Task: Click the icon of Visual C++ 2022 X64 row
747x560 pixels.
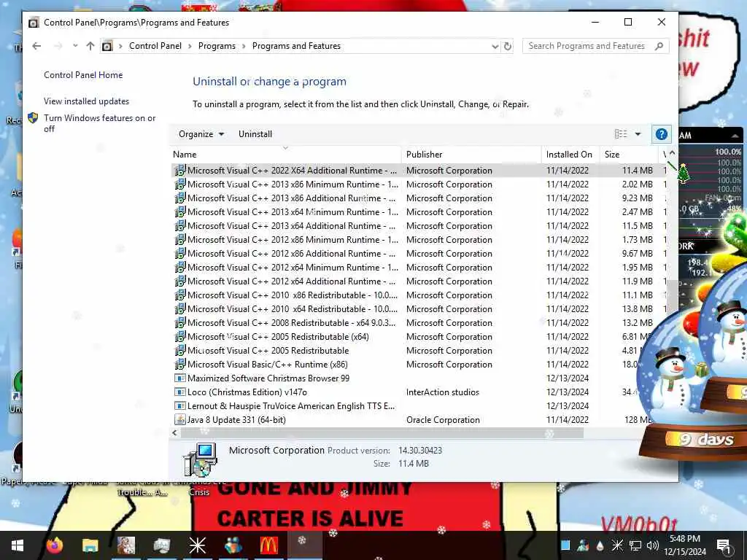Action: point(179,171)
